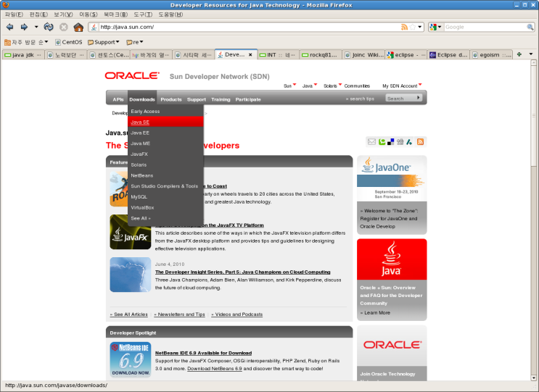The height and width of the screenshot is (392, 539).
Task: Focus the URL address bar
Action: pyautogui.click(x=250, y=27)
